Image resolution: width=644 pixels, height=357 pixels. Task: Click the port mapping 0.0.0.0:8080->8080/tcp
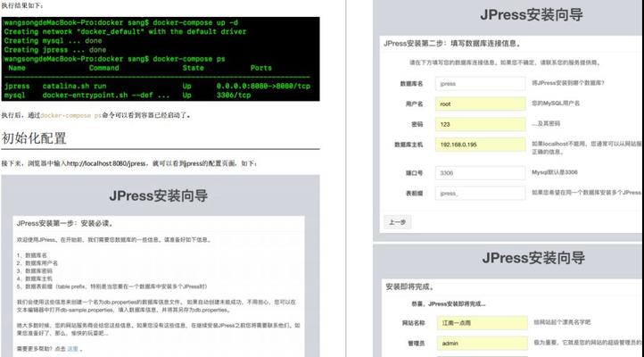pos(263,86)
